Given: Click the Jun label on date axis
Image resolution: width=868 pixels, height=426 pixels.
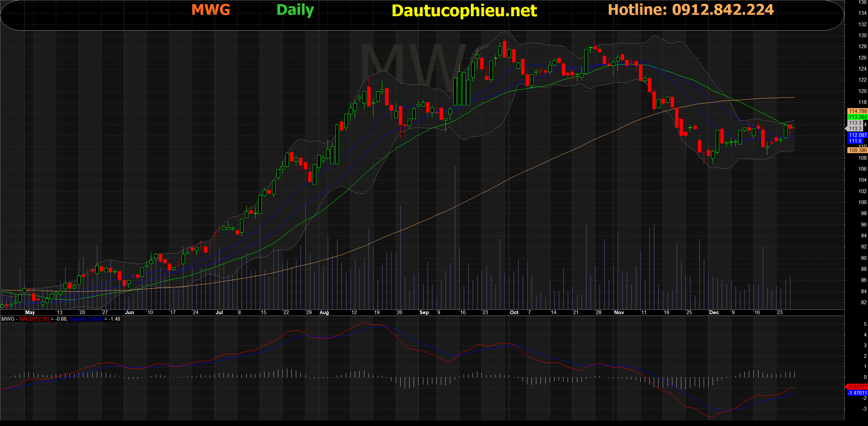Looking at the screenshot, I should click(x=130, y=312).
